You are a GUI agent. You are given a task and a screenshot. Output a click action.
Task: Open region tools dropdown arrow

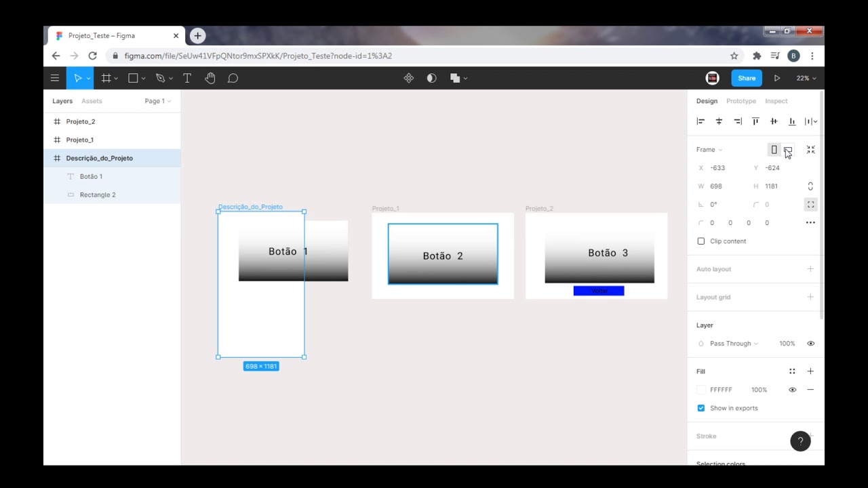116,79
